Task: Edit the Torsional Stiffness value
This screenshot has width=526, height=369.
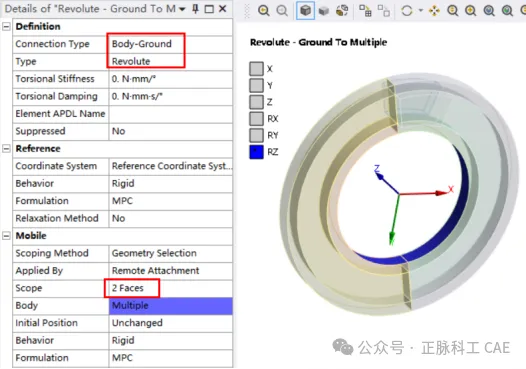Action: pos(170,79)
